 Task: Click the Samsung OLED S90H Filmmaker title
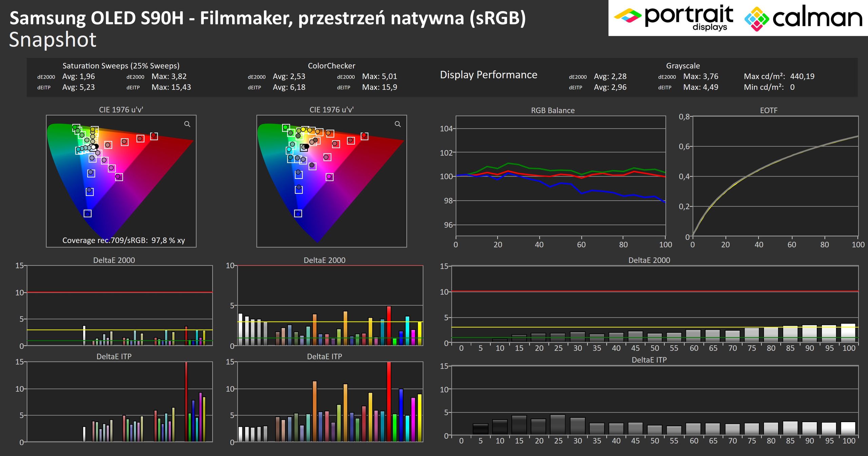point(268,18)
